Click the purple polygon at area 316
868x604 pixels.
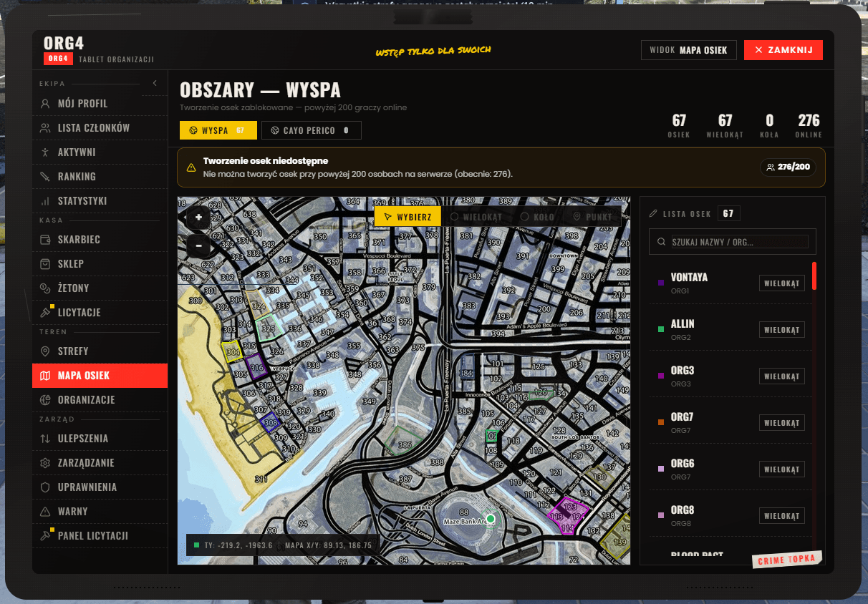(x=257, y=366)
